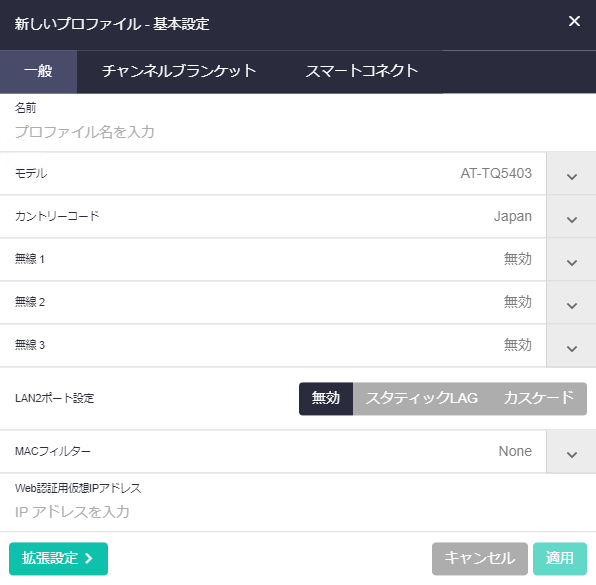Click the キャンセル button

[480, 558]
